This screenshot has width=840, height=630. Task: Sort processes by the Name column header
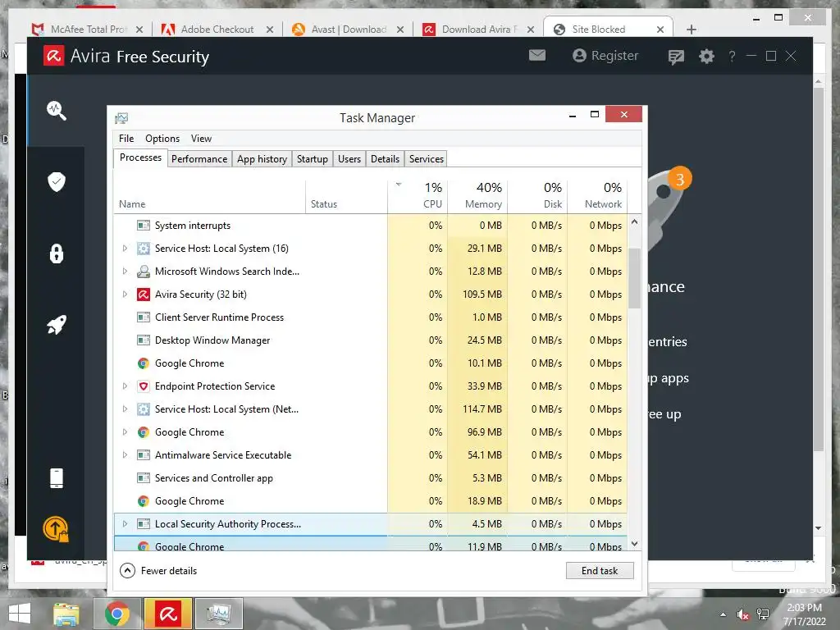209,195
